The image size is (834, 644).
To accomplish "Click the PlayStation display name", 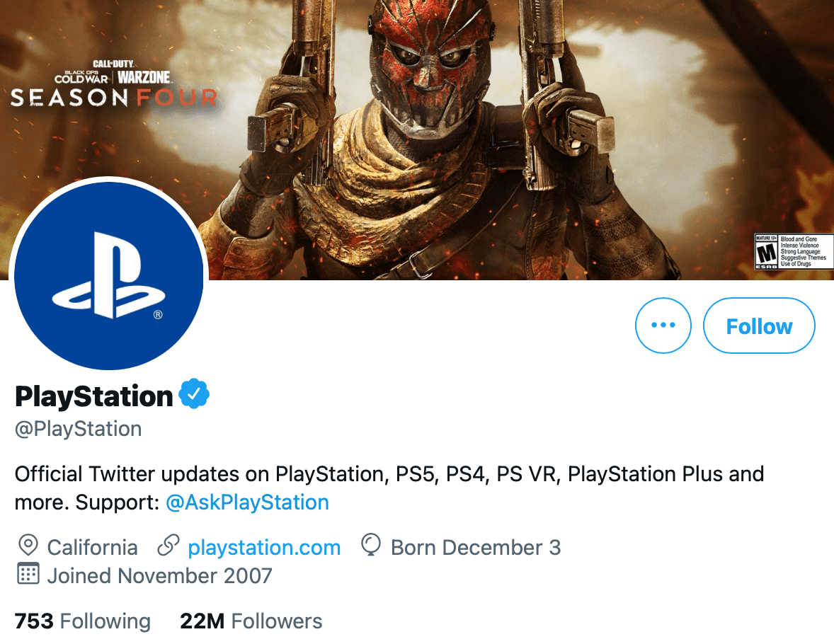I will (x=94, y=396).
